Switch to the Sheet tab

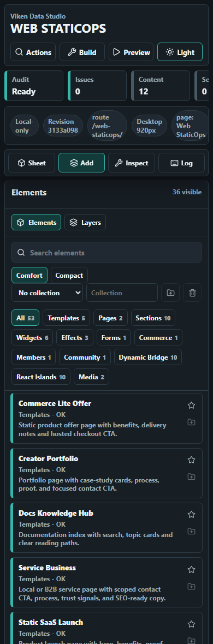click(32, 163)
